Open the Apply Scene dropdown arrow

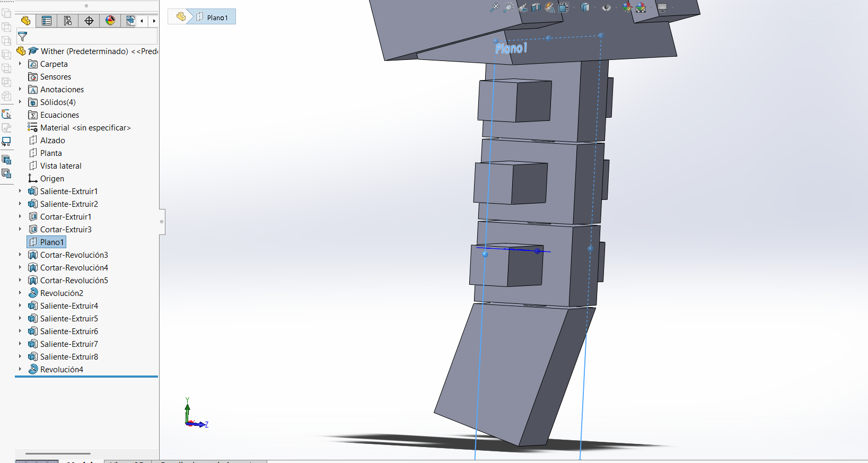coord(651,7)
